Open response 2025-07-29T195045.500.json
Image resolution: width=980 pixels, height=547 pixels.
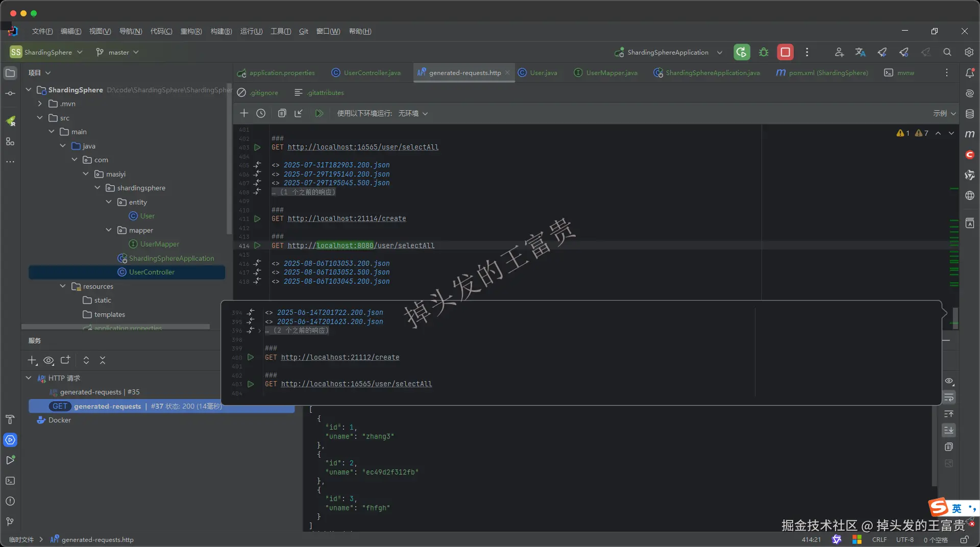336,183
